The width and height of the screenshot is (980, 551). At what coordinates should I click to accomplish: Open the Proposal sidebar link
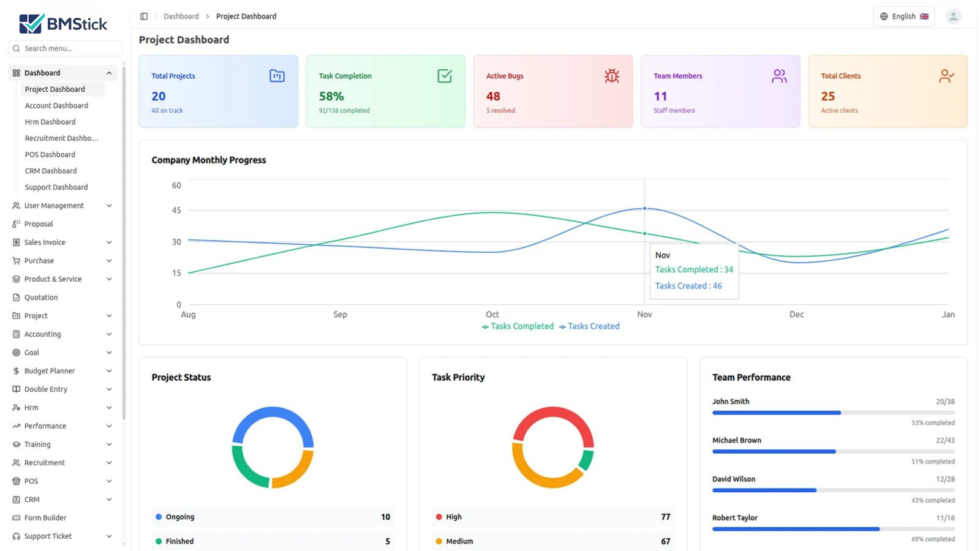39,224
